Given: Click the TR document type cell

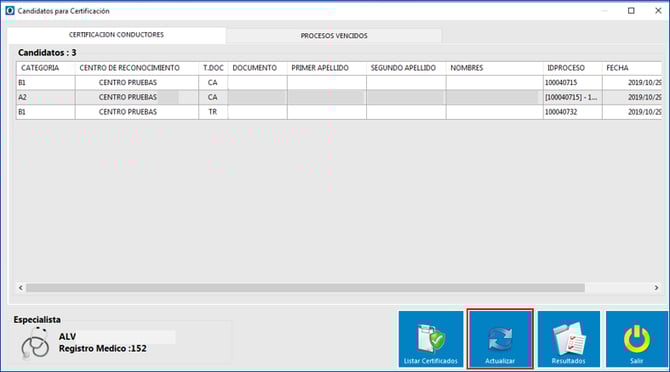Looking at the screenshot, I should (x=213, y=112).
